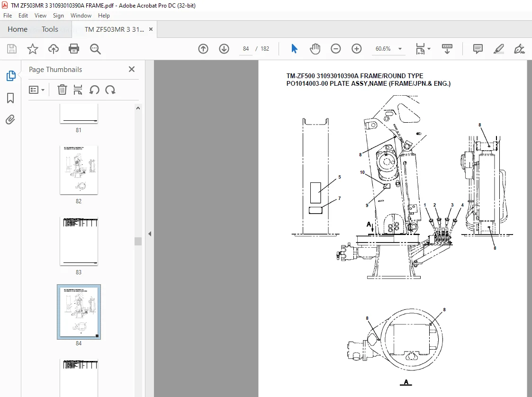This screenshot has width=532, height=397.
Task: Open the View menu
Action: coord(40,16)
